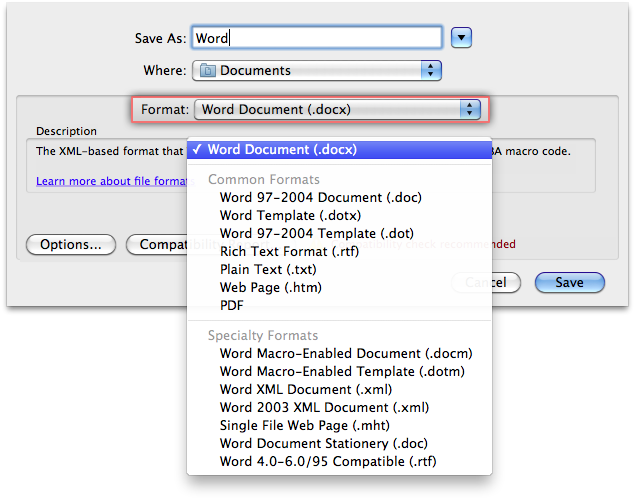
Task: Select Word Macro-Enabled Template (.dotm)
Action: tap(339, 371)
